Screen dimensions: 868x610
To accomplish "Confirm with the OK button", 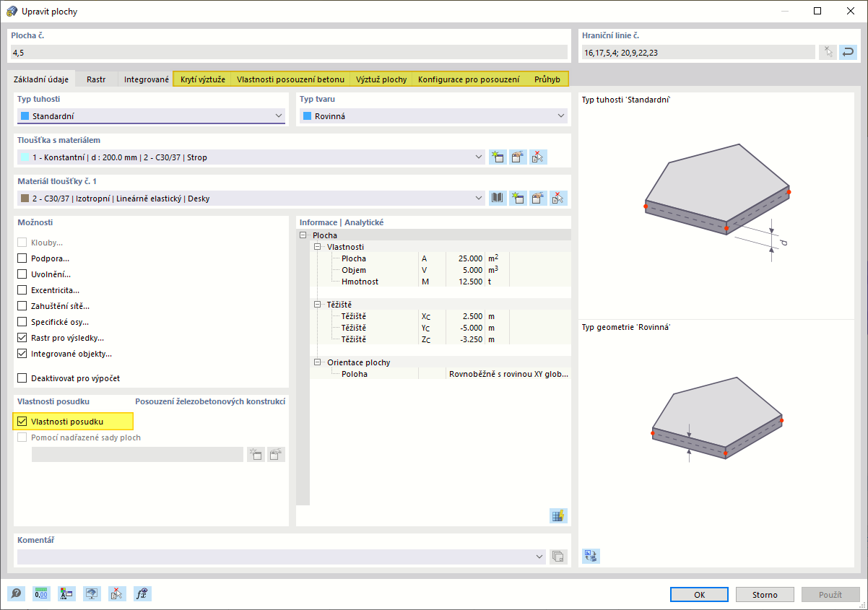I will coord(699,594).
